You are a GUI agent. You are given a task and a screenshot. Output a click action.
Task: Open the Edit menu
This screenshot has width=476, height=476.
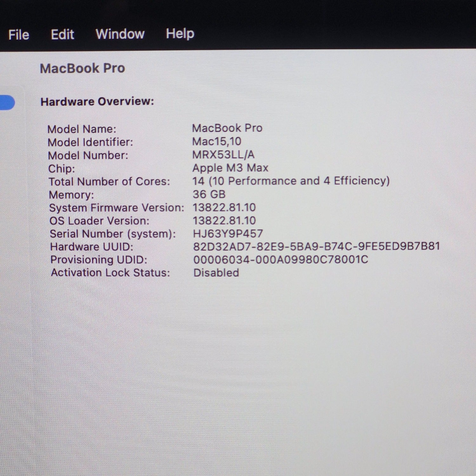pos(63,34)
